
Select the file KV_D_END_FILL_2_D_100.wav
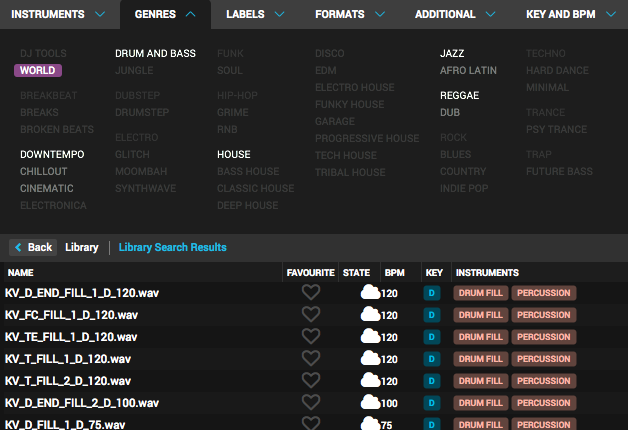click(x=82, y=403)
